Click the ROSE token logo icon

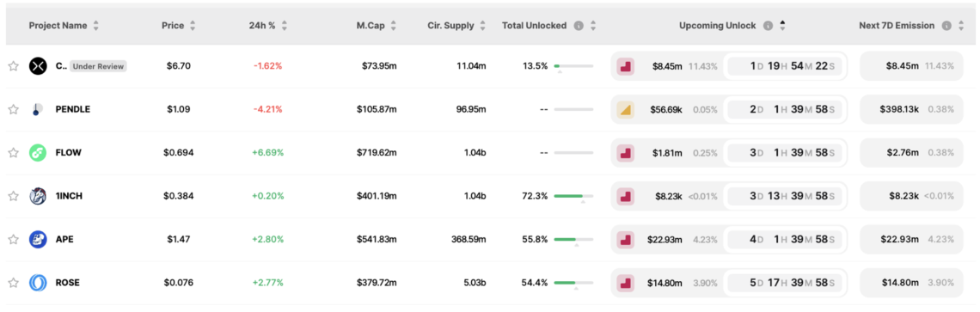pyautogui.click(x=38, y=283)
